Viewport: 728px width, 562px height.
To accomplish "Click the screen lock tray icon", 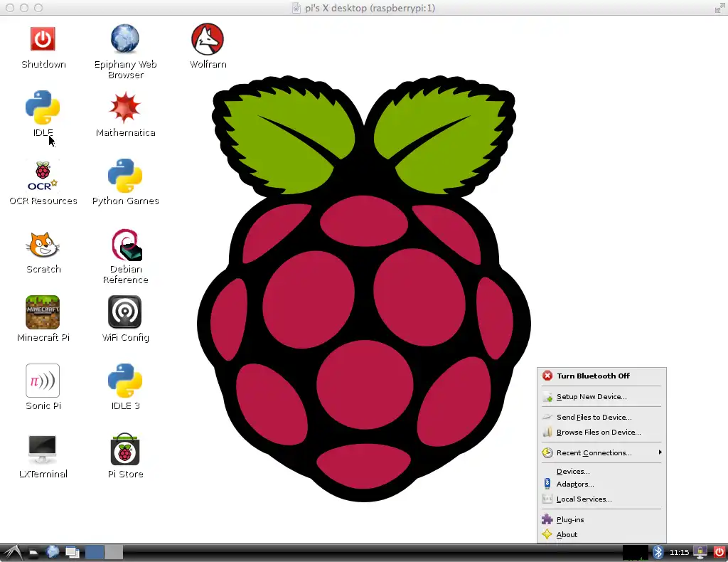I will (700, 552).
